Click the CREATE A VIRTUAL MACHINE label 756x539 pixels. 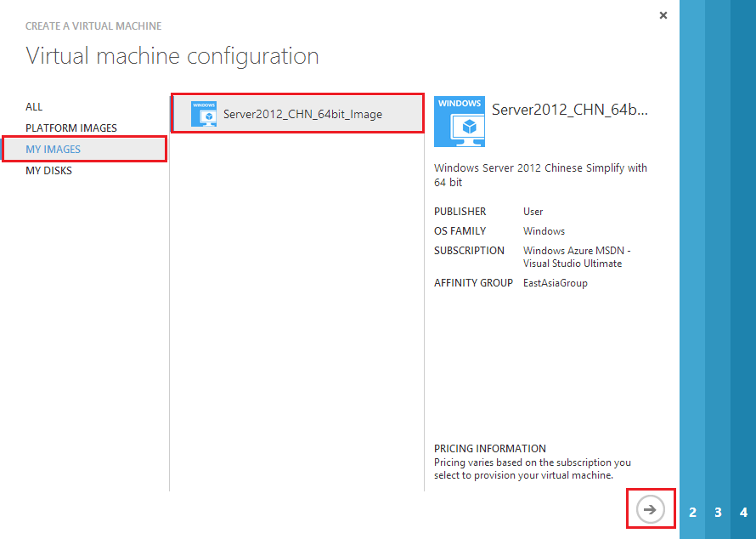tap(93, 26)
